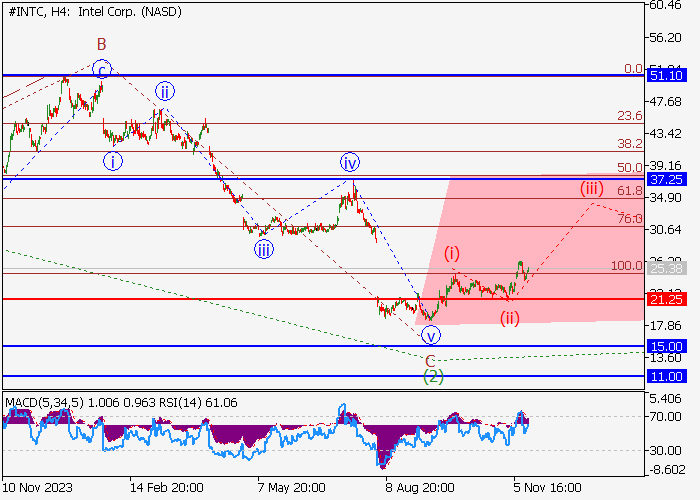
Task: Click the 21.25 red price level label
Action: click(x=666, y=299)
